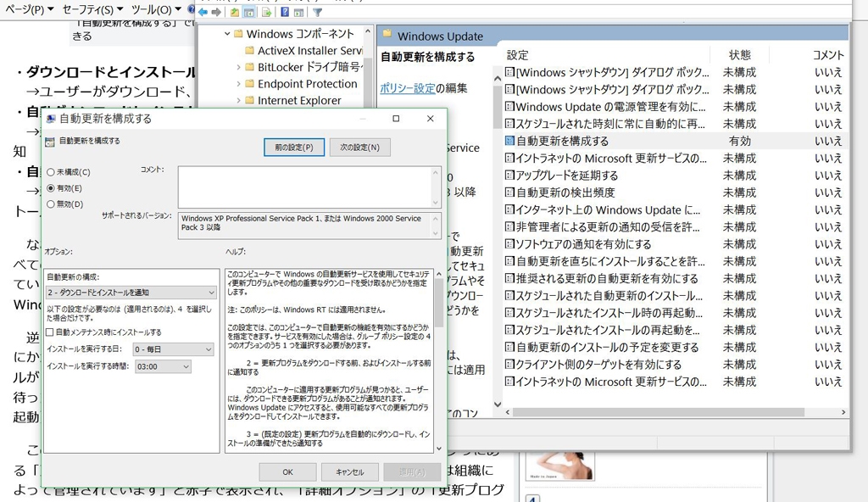
Task: Open the 自動更新の構成 dropdown showing ダウンロードとインストールを通知
Action: pos(131,292)
